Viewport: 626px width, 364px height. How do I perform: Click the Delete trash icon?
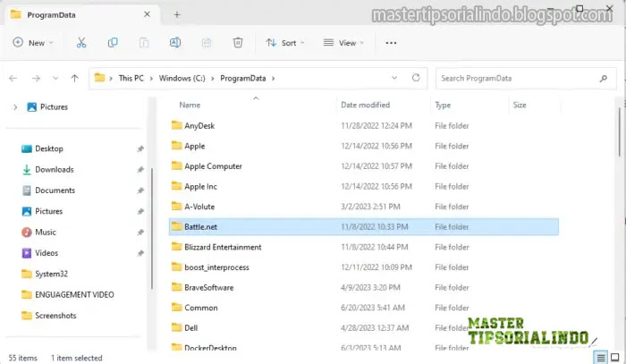(238, 43)
